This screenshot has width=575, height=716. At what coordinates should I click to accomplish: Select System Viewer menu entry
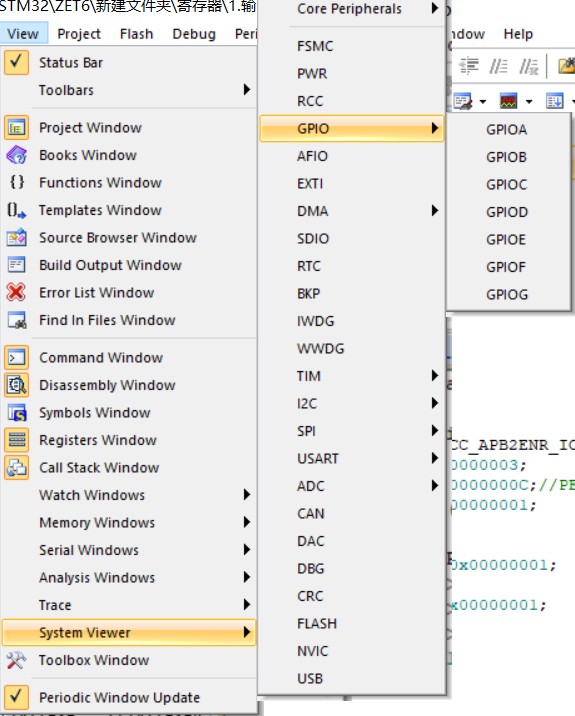(129, 632)
